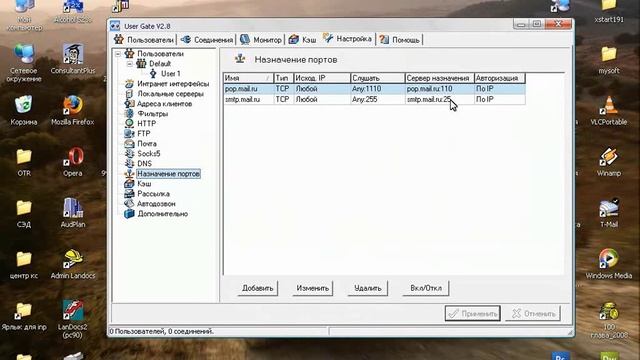Select Назначение портов tree item
This screenshot has height=360, width=640.
[x=168, y=174]
